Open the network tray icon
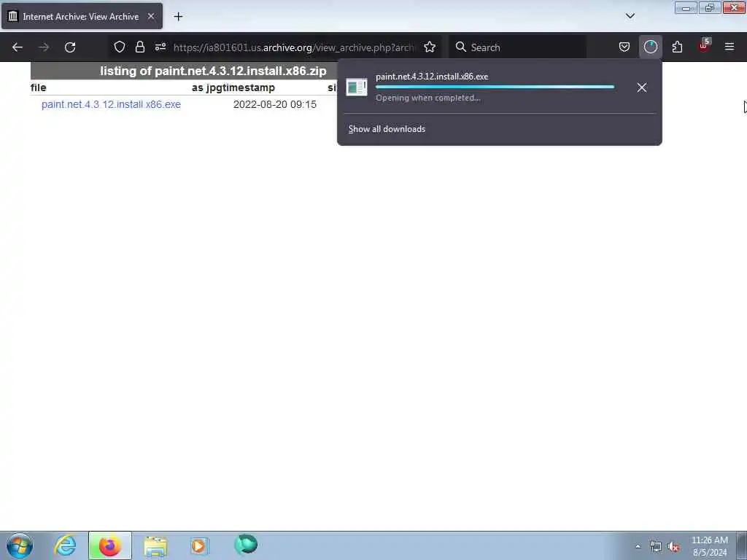Image resolution: width=747 pixels, height=560 pixels. pyautogui.click(x=656, y=547)
